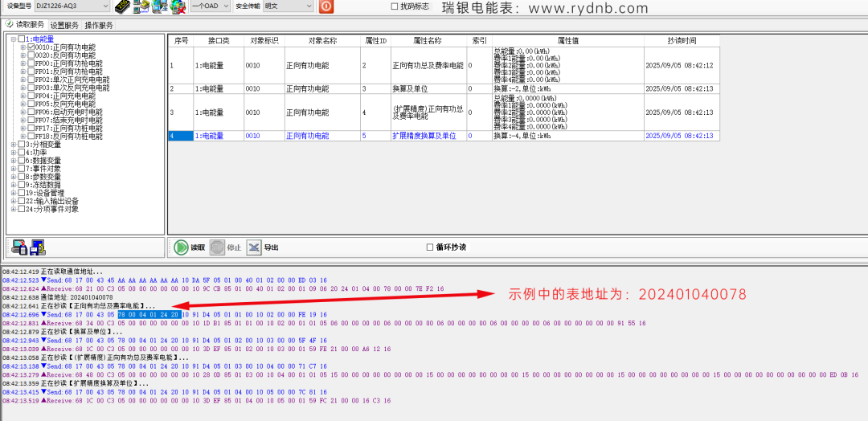Click the 抄读时间 column header

coord(682,41)
